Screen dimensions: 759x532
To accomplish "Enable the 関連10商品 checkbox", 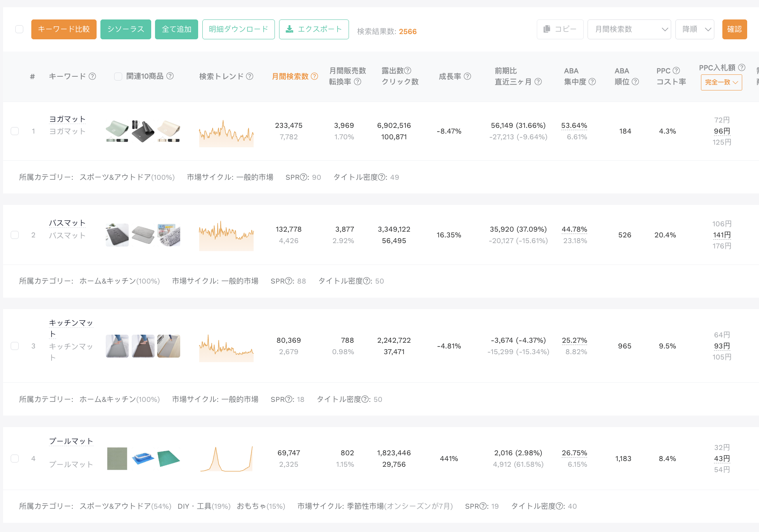I will pos(118,76).
